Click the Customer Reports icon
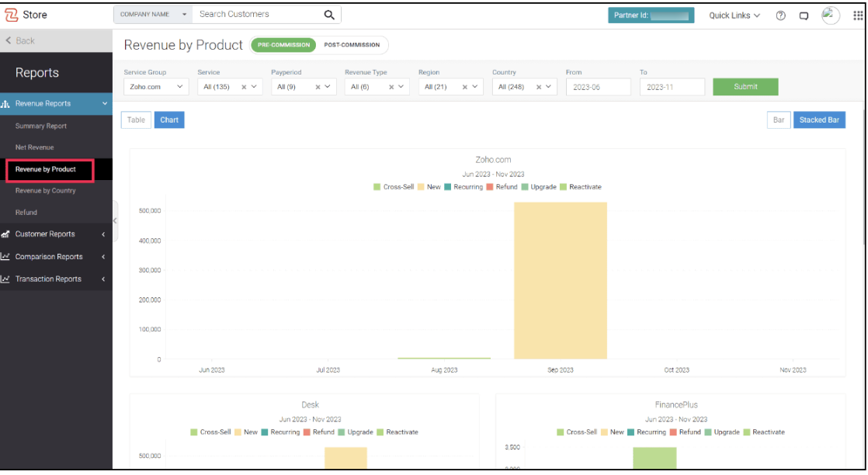This screenshot has height=475, width=868. (5, 234)
